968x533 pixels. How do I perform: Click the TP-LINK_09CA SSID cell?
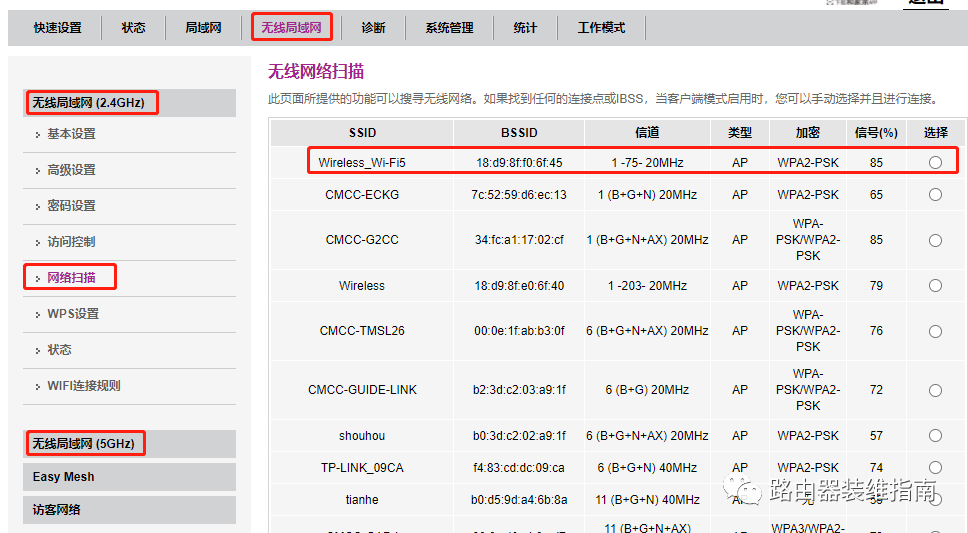pyautogui.click(x=362, y=468)
